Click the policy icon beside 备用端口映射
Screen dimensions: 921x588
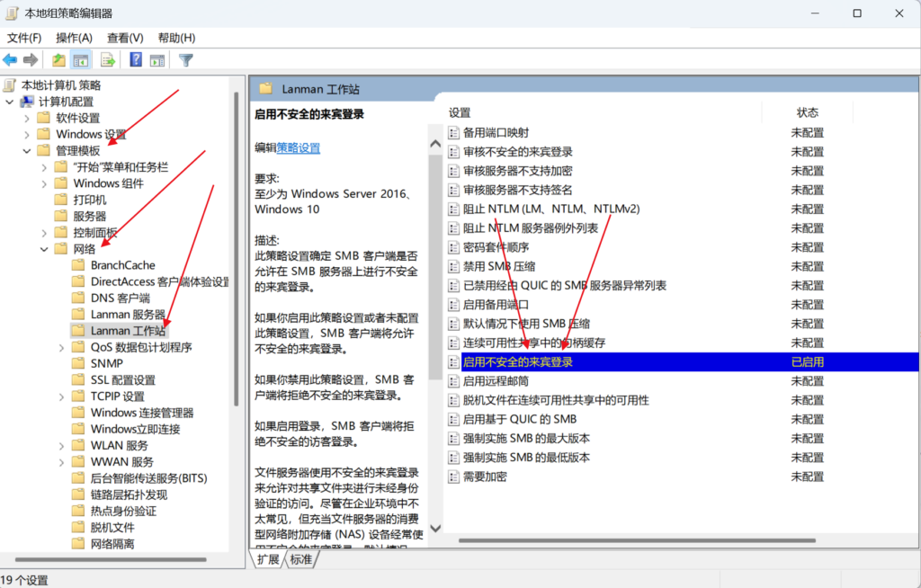pyautogui.click(x=453, y=133)
